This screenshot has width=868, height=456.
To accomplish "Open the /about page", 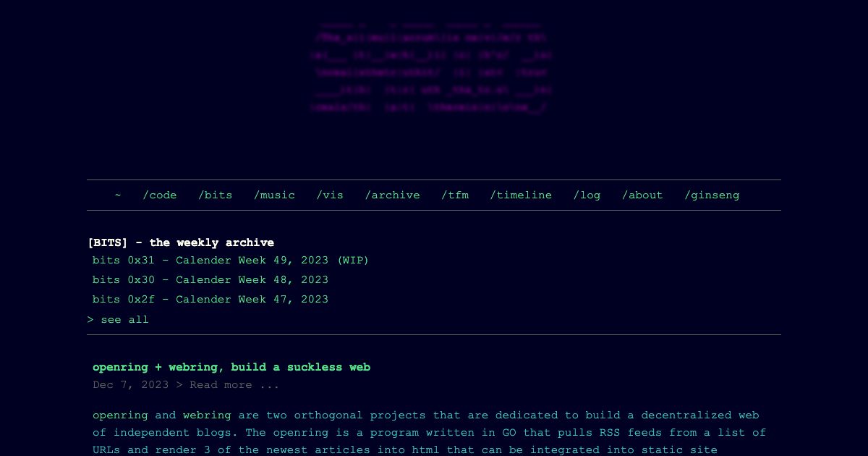I will tap(642, 195).
